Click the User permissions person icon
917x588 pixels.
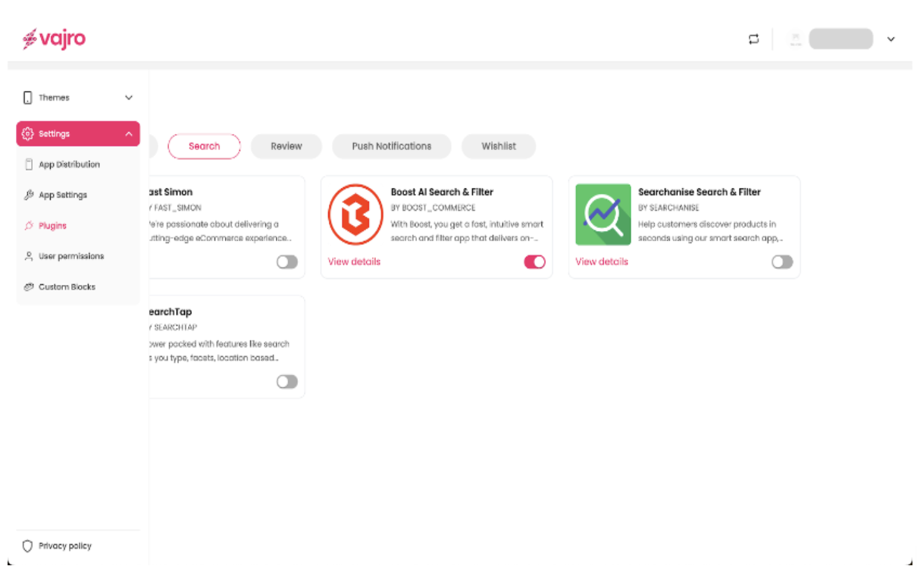[x=29, y=256]
